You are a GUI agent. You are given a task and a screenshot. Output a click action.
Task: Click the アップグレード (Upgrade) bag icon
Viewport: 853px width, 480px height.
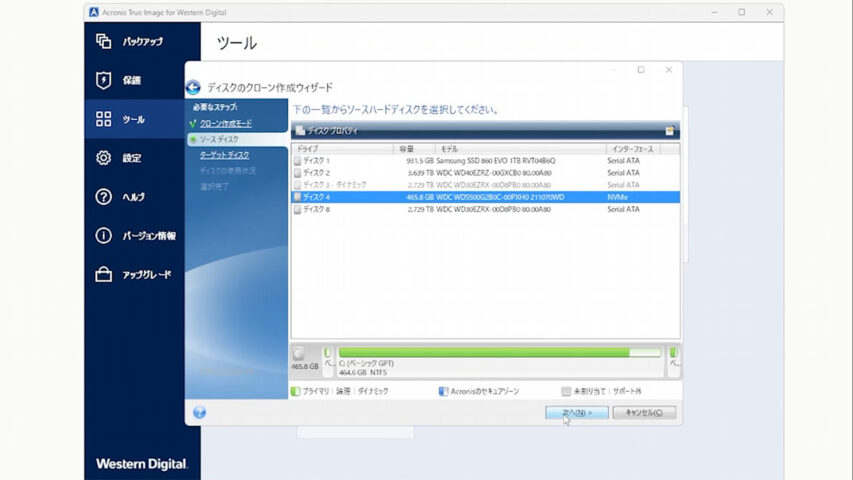(103, 275)
